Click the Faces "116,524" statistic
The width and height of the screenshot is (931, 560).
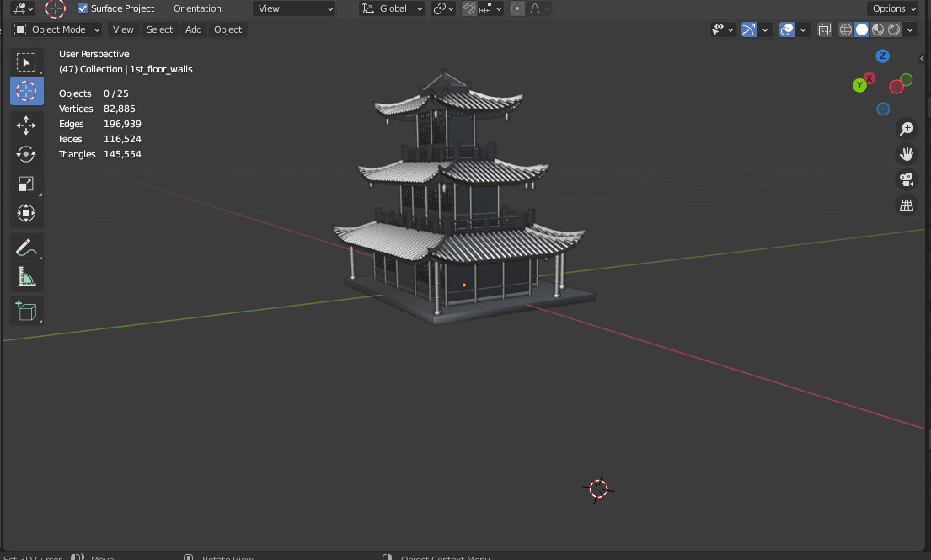pos(122,139)
